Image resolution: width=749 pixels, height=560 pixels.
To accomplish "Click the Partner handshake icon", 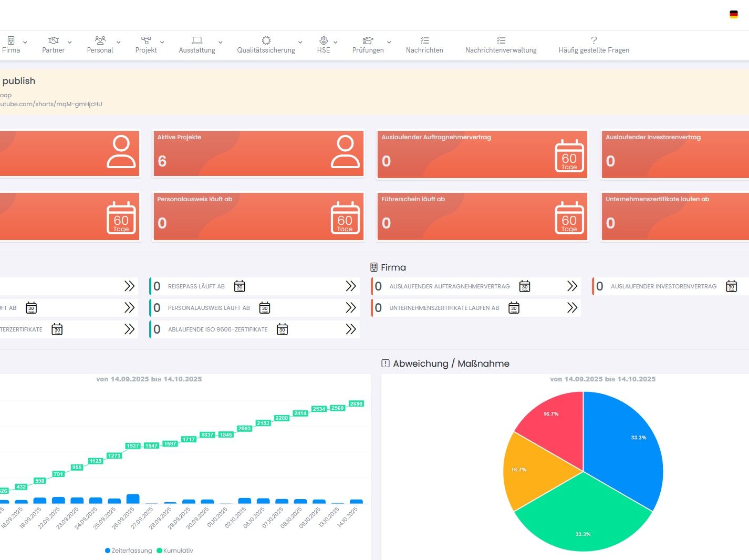I will pyautogui.click(x=53, y=40).
